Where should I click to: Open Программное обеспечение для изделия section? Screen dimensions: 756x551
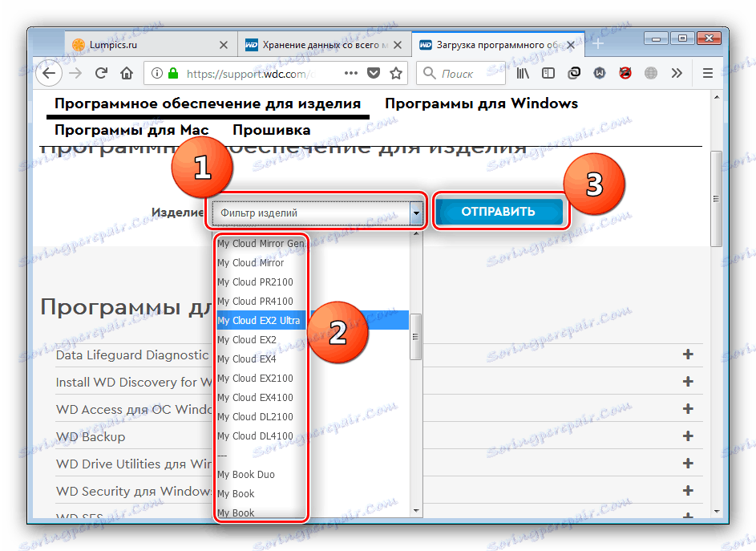[x=208, y=103]
